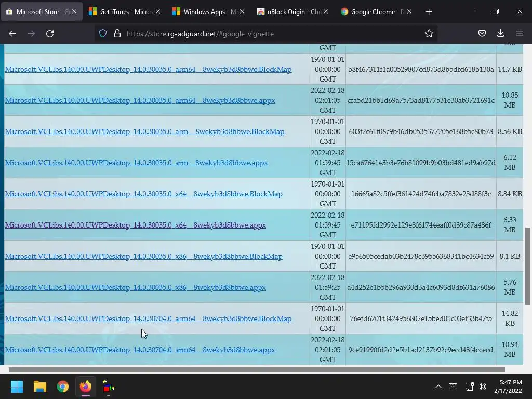This screenshot has width=532, height=399.
Task: Download VCLibs 14.0.30035.0 x64 BlockMap file
Action: pyautogui.click(x=143, y=194)
